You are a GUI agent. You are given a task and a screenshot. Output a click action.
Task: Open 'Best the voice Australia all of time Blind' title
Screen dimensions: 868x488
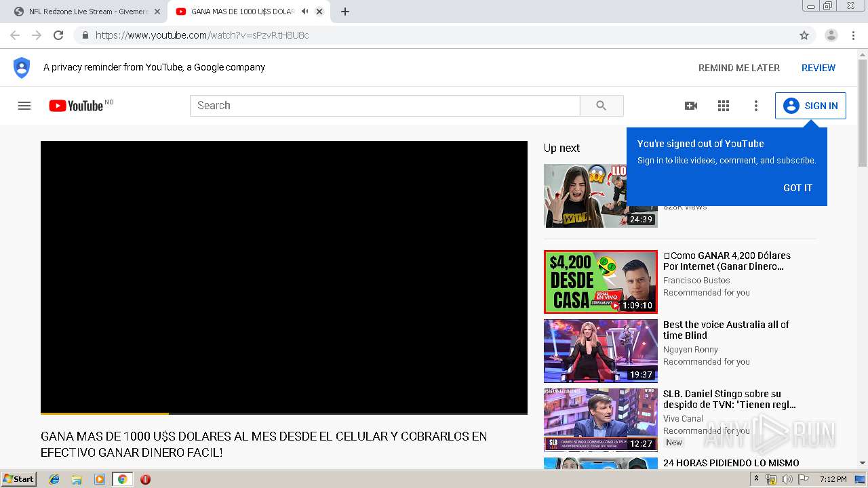pyautogui.click(x=726, y=330)
